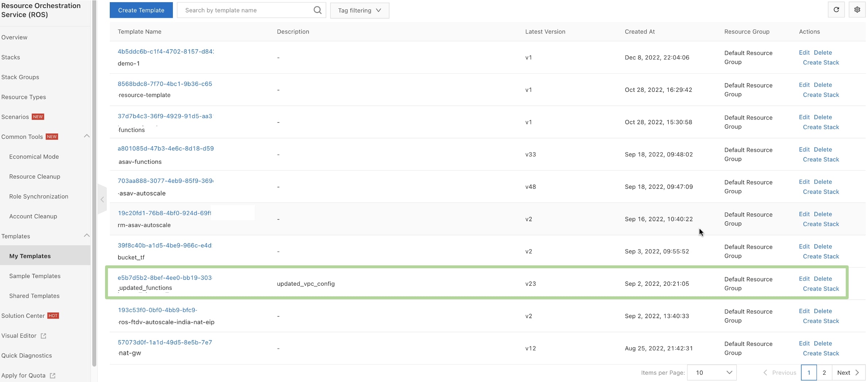
Task: Edit the updated_functions template
Action: point(804,279)
